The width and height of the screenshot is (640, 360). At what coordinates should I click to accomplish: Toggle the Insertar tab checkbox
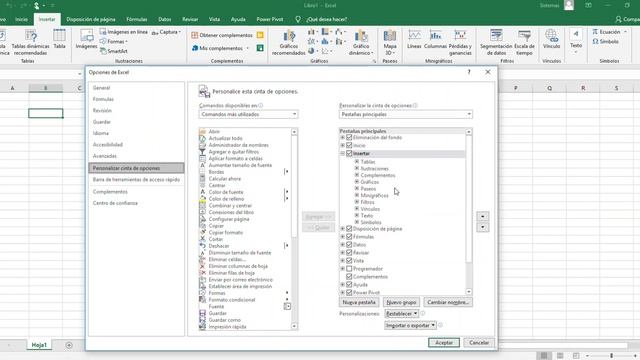pos(349,153)
